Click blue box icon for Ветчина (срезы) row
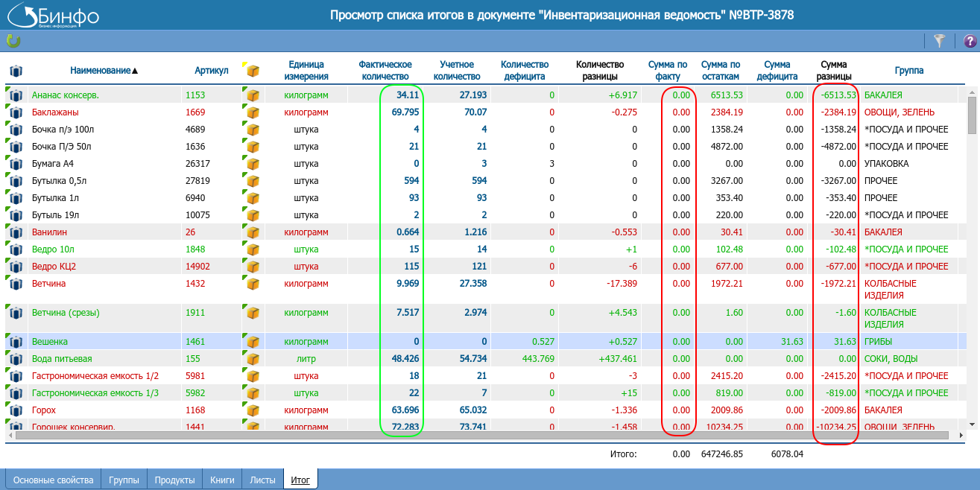980x490 pixels. (x=16, y=313)
